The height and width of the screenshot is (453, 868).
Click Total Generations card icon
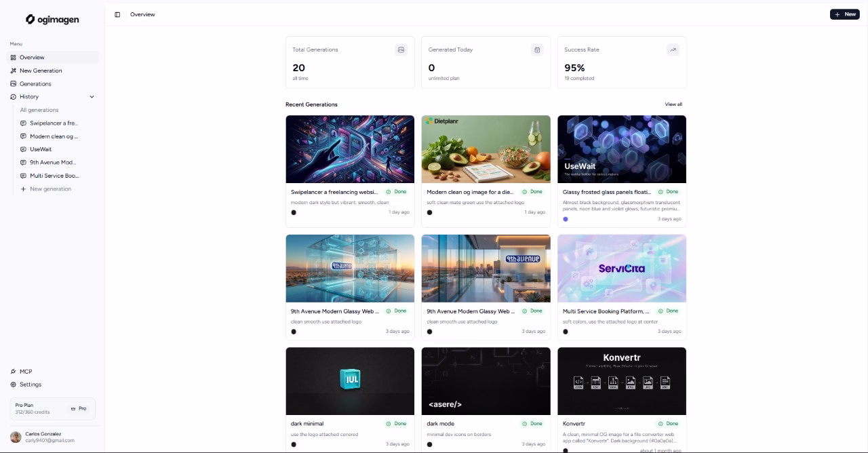(x=401, y=50)
